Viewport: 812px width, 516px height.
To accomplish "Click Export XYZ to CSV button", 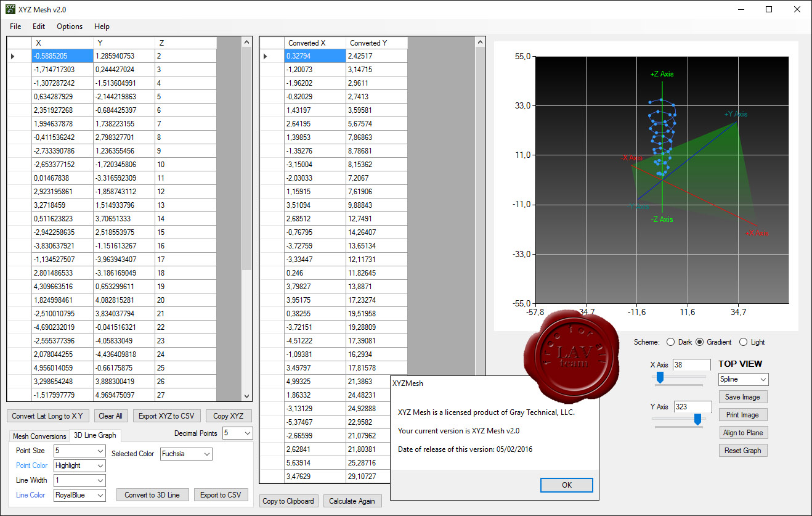I will click(x=166, y=416).
